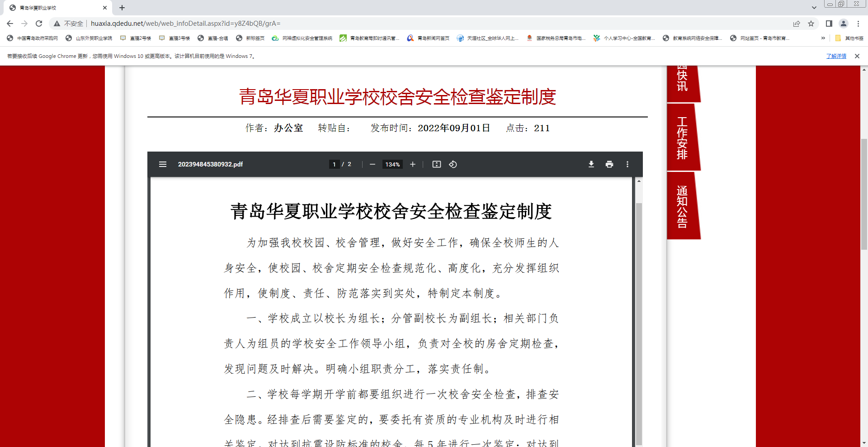Print the PDF document
Viewport: 868px width, 447px height.
coord(609,164)
